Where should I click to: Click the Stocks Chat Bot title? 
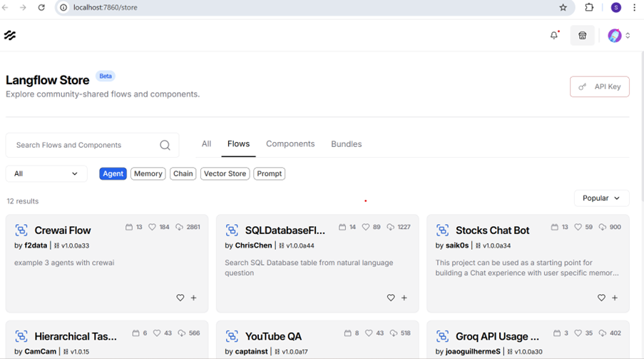(492, 231)
